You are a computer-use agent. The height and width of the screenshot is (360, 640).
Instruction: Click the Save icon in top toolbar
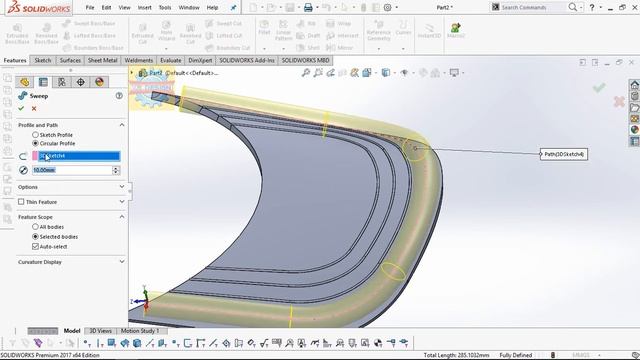[290, 7]
